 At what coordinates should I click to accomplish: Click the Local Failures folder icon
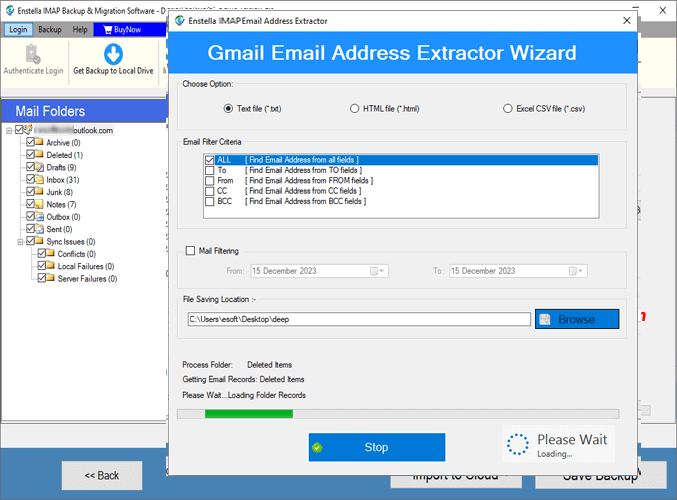point(51,266)
